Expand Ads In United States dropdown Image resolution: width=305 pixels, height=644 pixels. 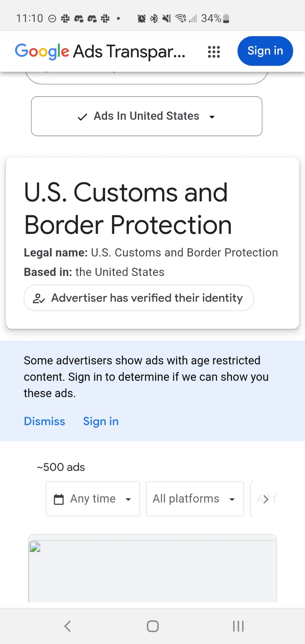click(147, 116)
